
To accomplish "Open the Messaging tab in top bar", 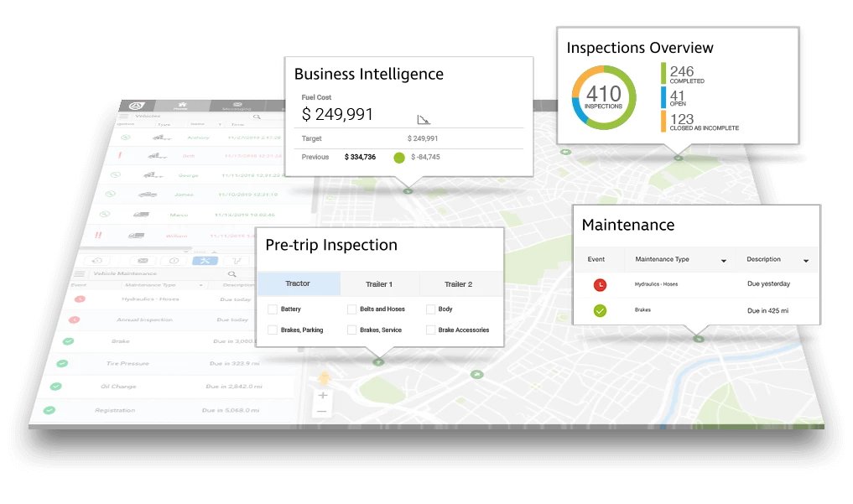I will pos(237,106).
